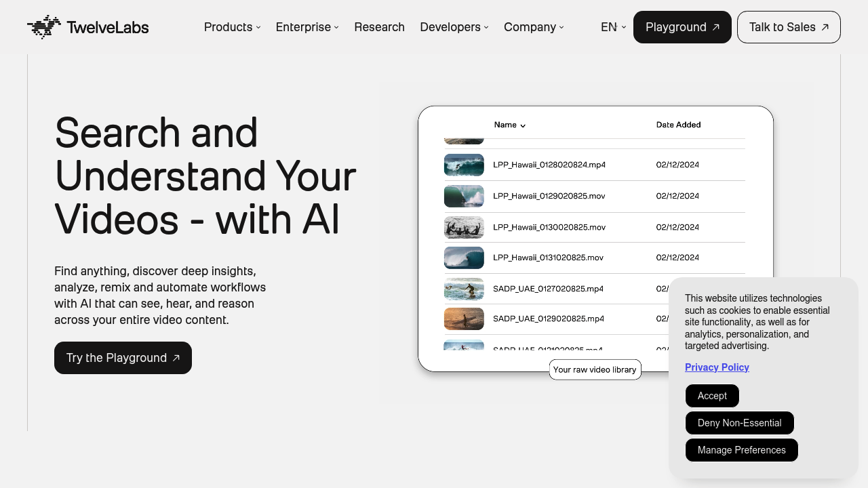This screenshot has height=488, width=868.
Task: Select the LPP_Hawaii_0129020825.mov wave thumbnail
Action: (x=464, y=196)
